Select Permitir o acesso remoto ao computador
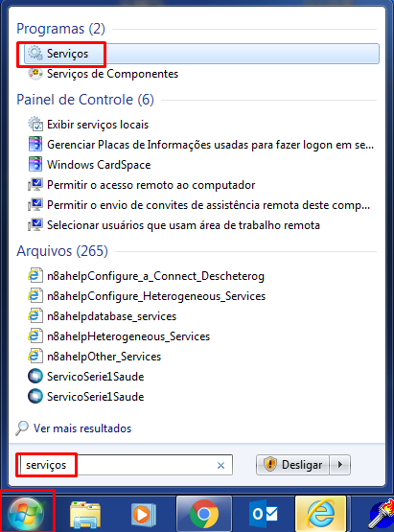The image size is (394, 532). pyautogui.click(x=151, y=185)
